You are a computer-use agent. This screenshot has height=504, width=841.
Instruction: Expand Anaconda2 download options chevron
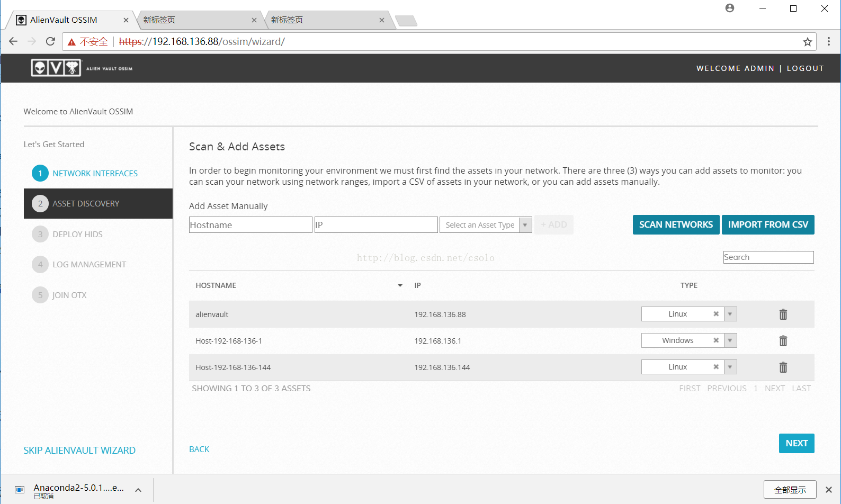[138, 490]
